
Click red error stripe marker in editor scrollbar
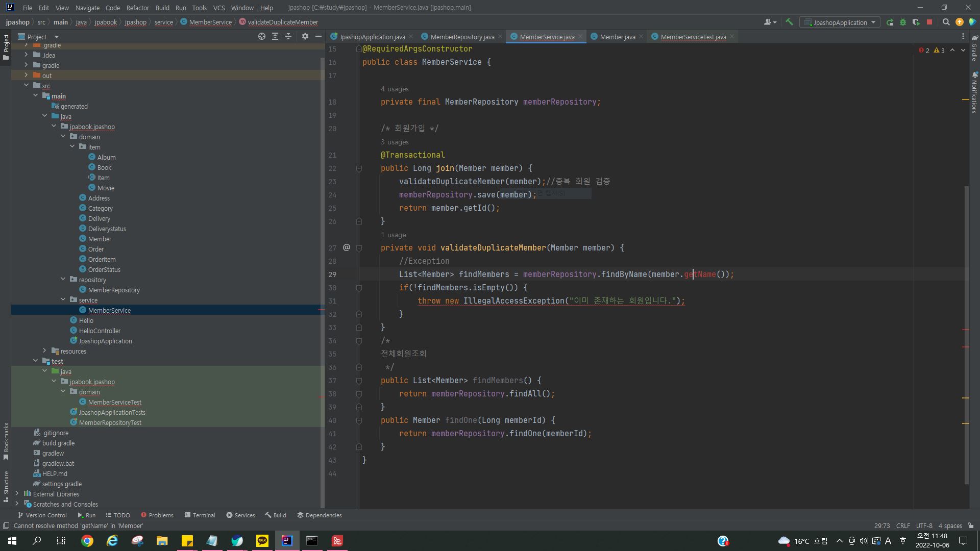click(x=965, y=330)
